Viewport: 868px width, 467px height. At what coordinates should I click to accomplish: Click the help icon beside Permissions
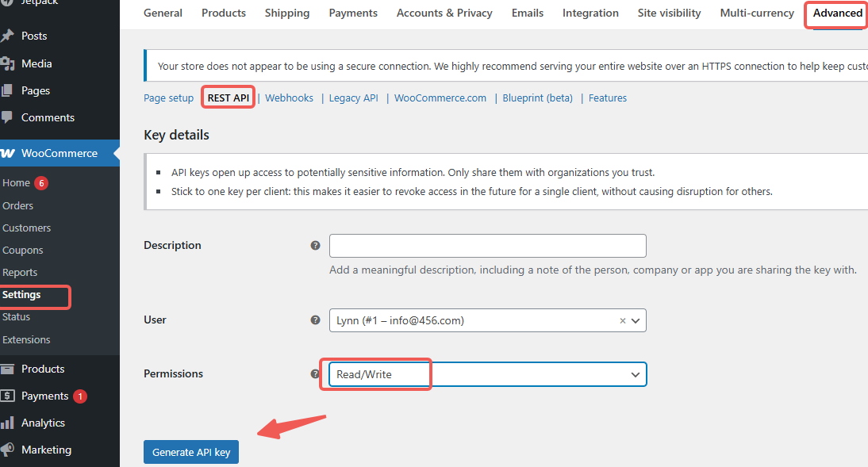click(x=315, y=374)
